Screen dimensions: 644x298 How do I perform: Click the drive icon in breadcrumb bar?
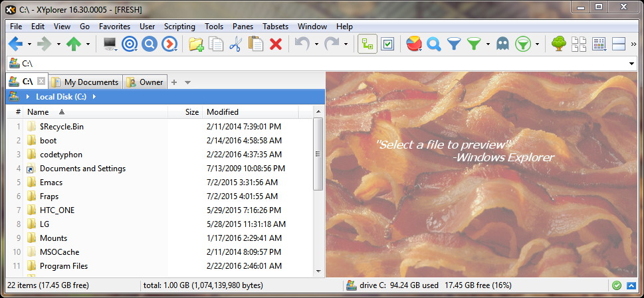pyautogui.click(x=13, y=96)
